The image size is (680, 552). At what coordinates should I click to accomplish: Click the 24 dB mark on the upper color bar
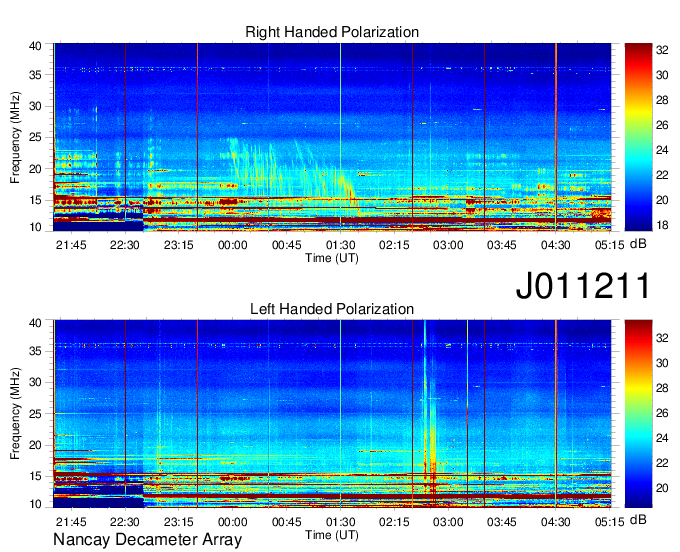click(x=662, y=150)
